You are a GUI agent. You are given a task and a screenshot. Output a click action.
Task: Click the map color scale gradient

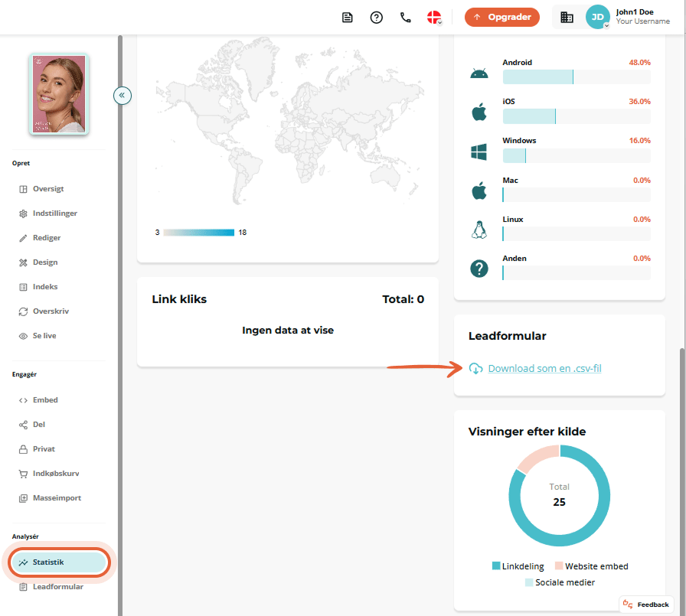[198, 233]
